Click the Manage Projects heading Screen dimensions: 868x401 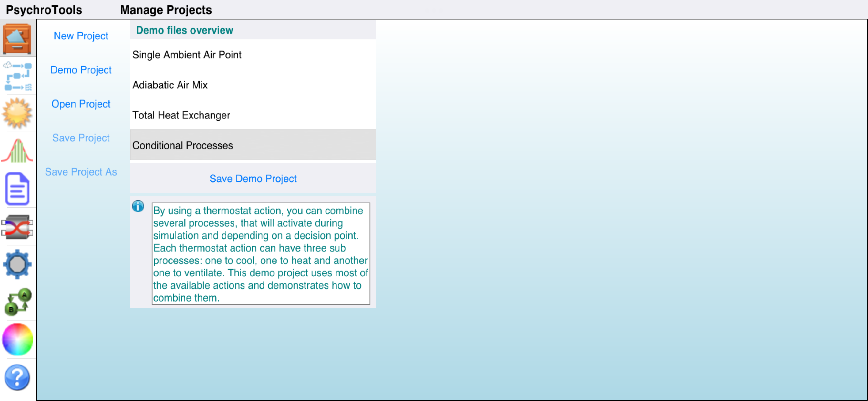(166, 10)
